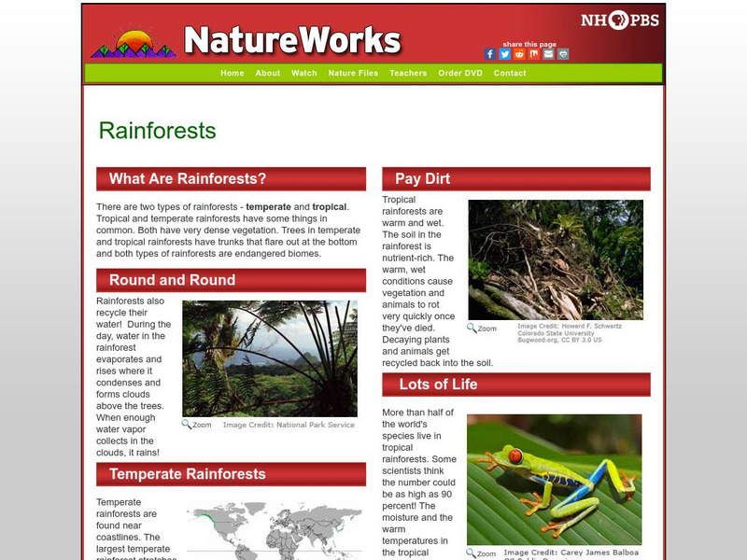Open Nature Files in navigation bar
The image size is (747, 560).
(x=353, y=73)
